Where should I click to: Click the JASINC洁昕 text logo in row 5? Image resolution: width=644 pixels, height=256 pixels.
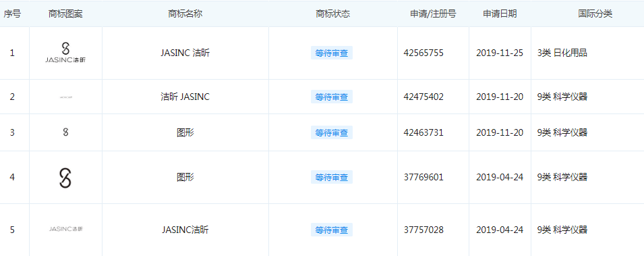(x=65, y=229)
